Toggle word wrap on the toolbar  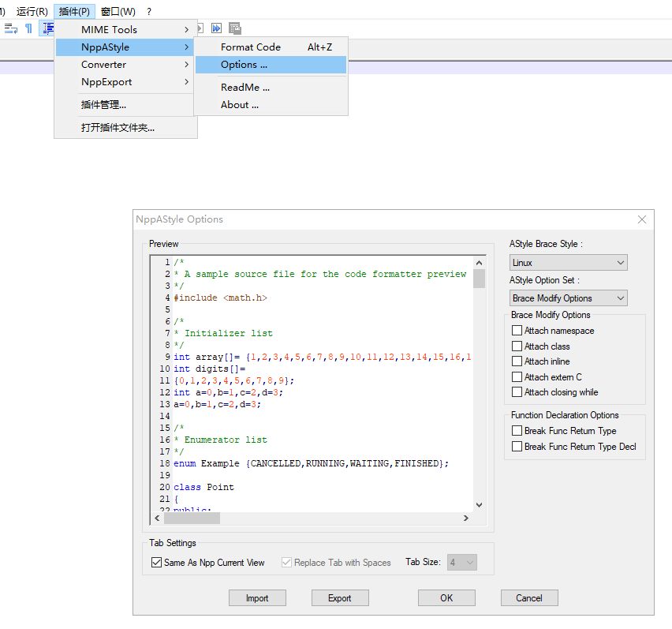10,28
